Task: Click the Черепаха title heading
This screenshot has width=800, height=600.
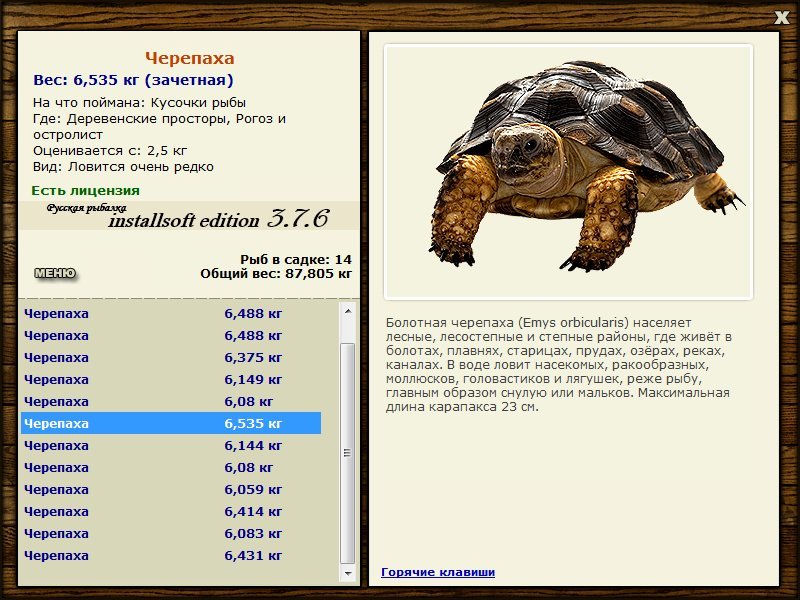Action: coord(189,58)
